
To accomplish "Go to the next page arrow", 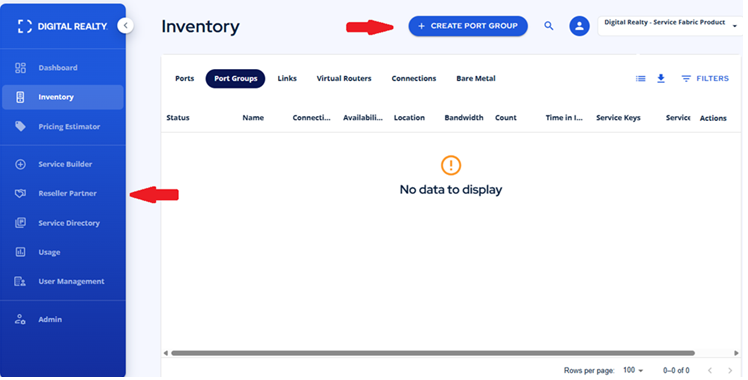I will pyautogui.click(x=730, y=370).
